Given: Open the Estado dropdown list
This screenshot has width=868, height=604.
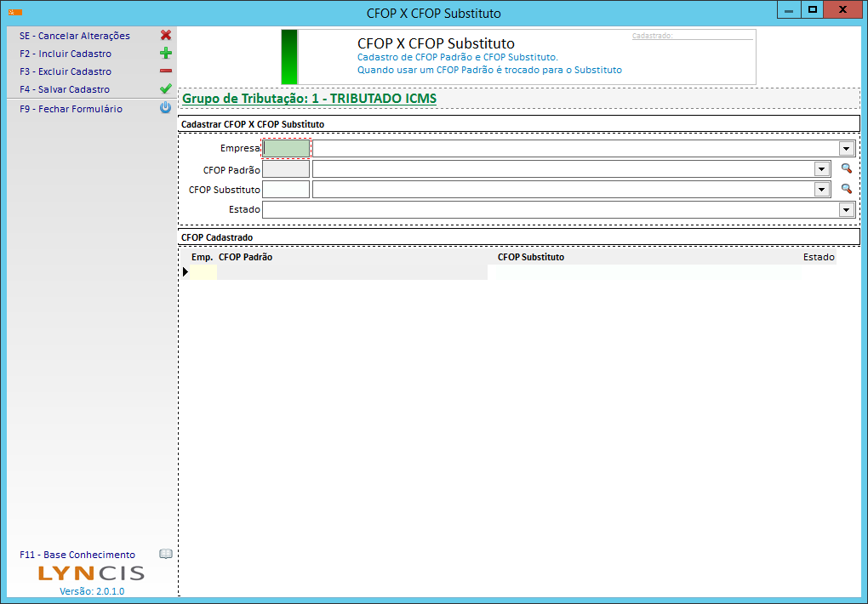Looking at the screenshot, I should click(x=846, y=210).
